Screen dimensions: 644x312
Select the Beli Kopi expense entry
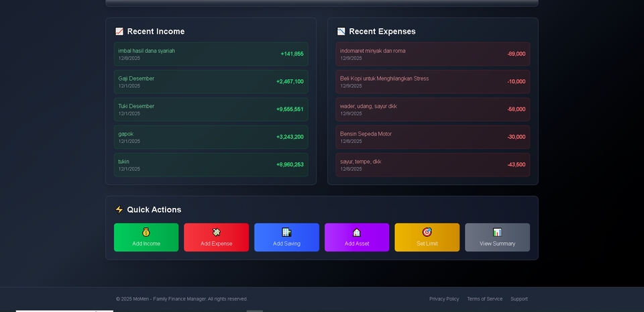click(x=433, y=82)
